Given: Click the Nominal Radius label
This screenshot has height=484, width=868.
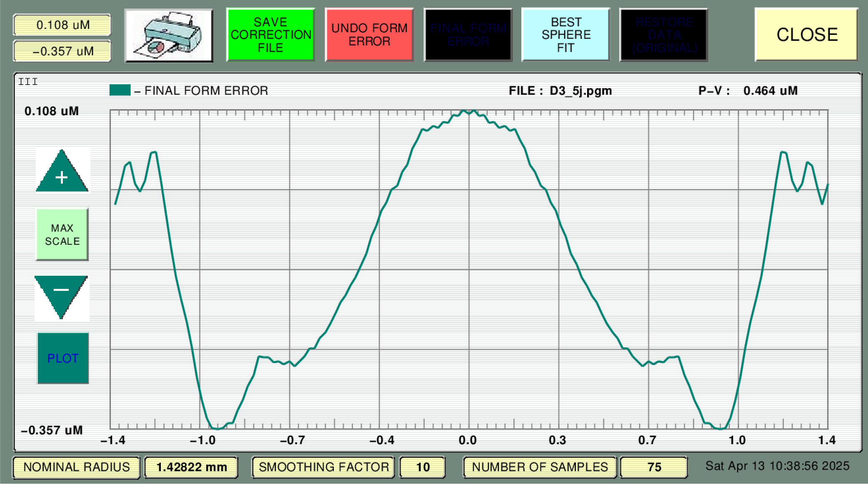Looking at the screenshot, I should pos(77,467).
